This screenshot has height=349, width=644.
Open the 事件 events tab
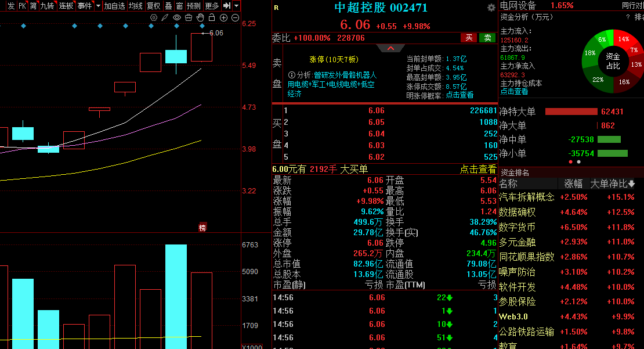click(x=85, y=6)
